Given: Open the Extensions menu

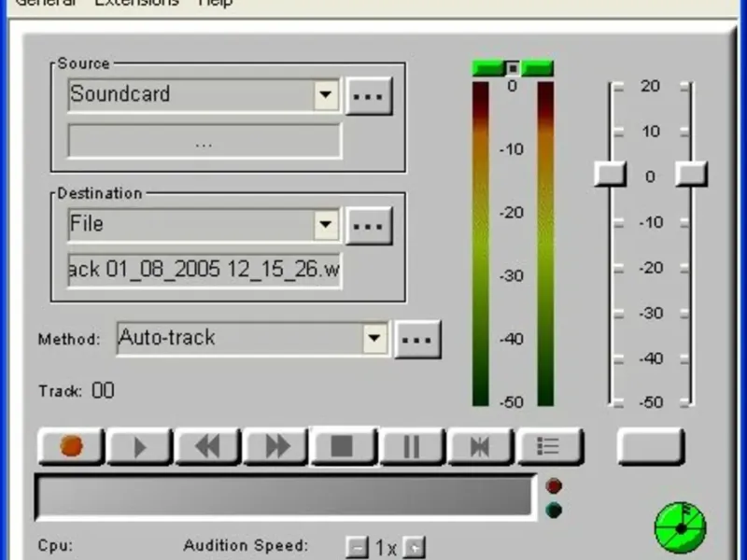Looking at the screenshot, I should coord(136,3).
